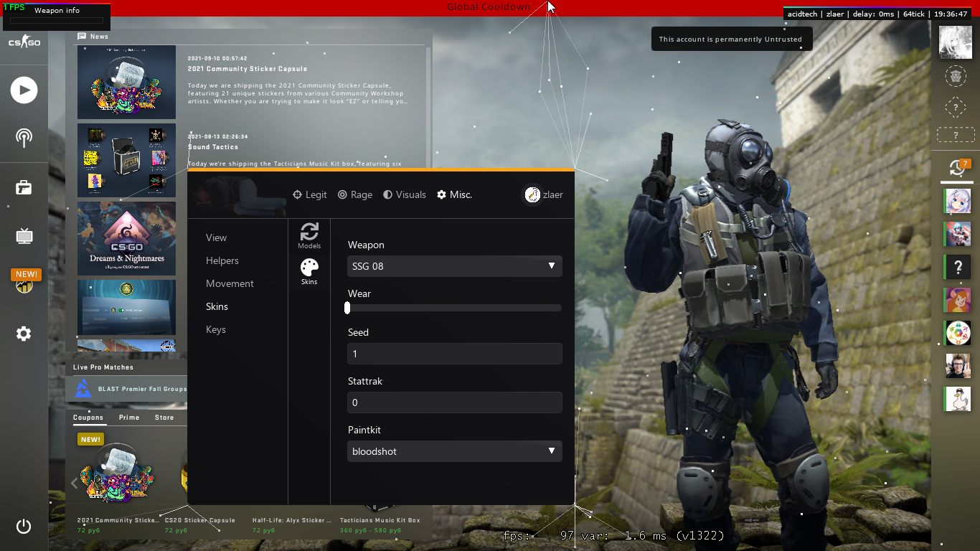The width and height of the screenshot is (980, 551).
Task: Switch to the Store tab
Action: 164,418
